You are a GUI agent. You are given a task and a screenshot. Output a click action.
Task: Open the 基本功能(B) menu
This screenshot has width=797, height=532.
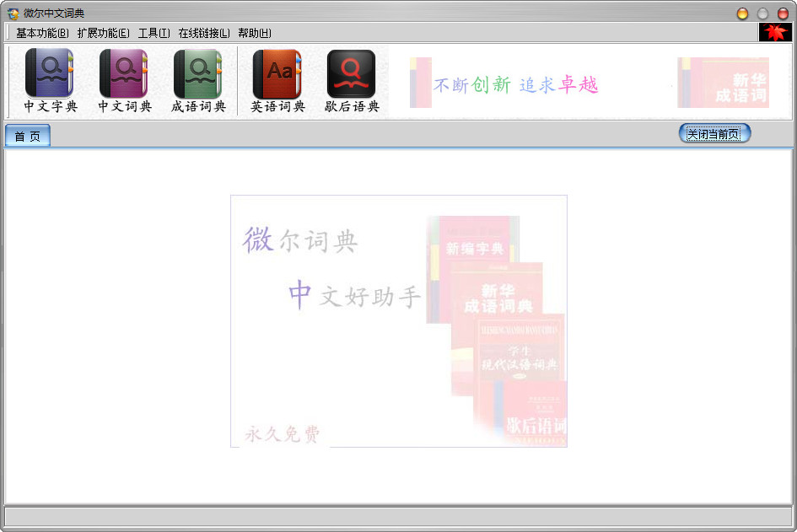point(42,33)
